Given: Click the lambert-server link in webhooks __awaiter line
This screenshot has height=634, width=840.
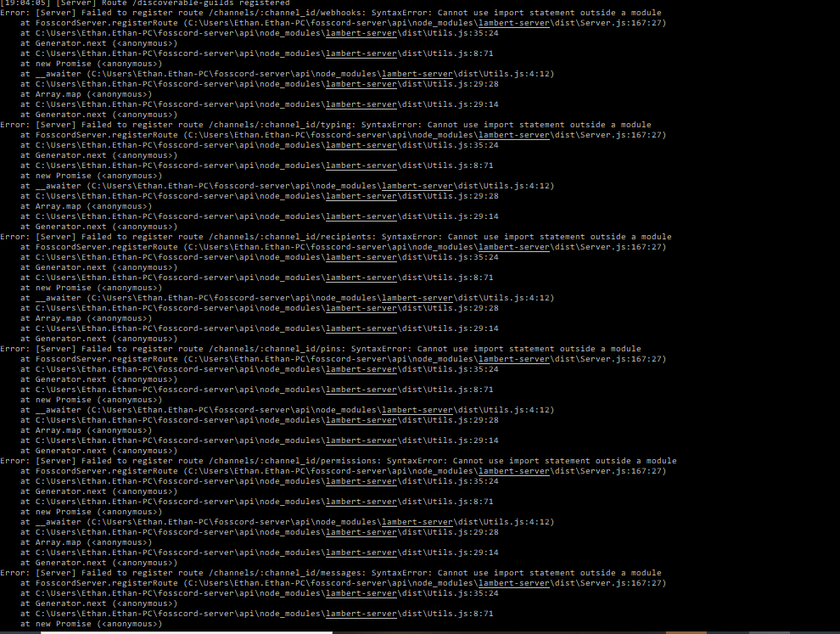Looking at the screenshot, I should (x=417, y=74).
